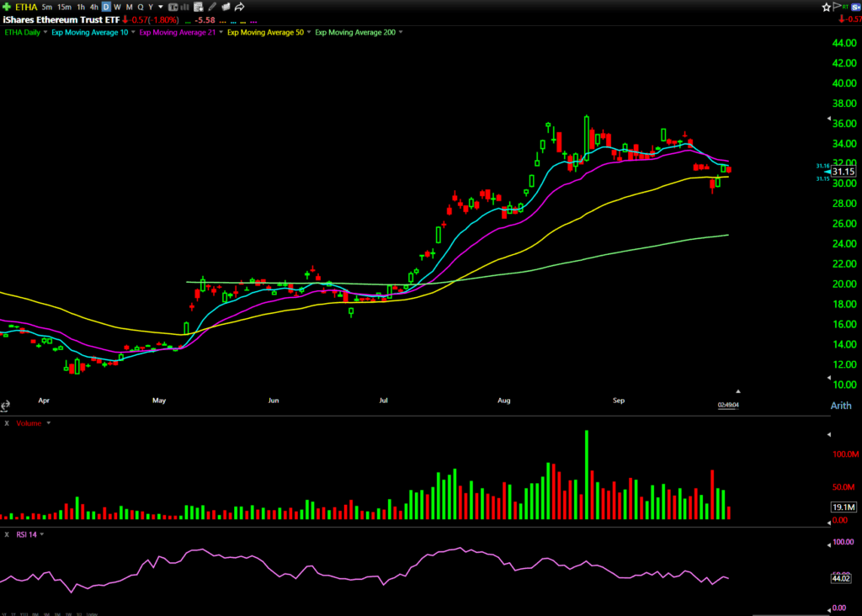Select the W weekly timeframe
The height and width of the screenshot is (616, 862).
[117, 7]
